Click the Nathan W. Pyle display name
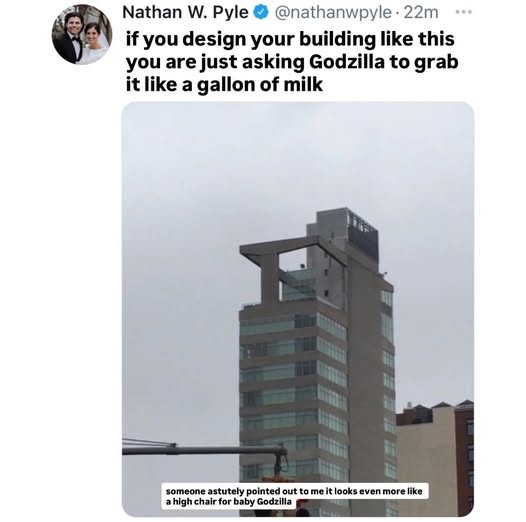 coord(186,12)
